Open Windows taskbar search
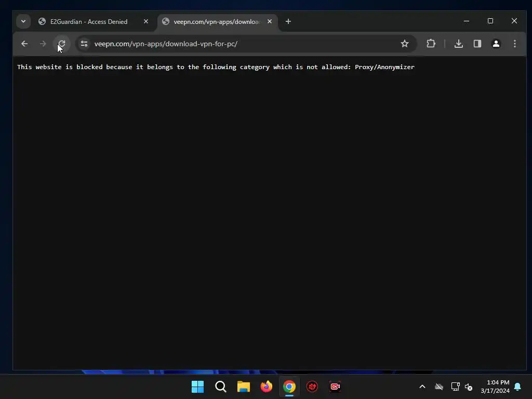The image size is (532, 399). (220, 387)
